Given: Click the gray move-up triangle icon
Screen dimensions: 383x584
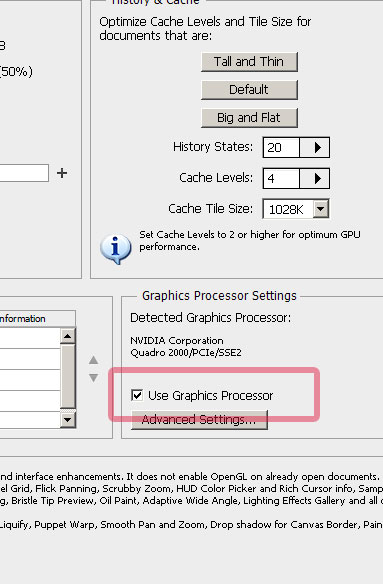Looking at the screenshot, I should click(x=94, y=360).
